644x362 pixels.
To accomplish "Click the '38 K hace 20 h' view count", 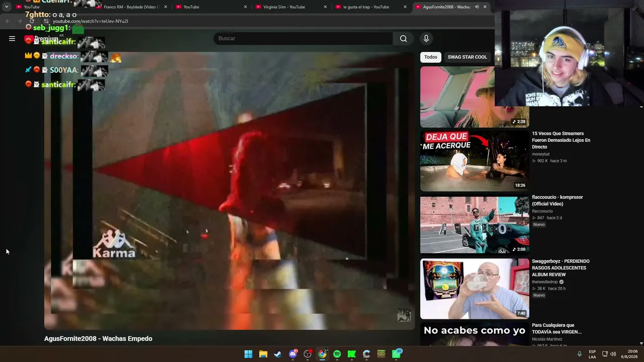I will click(549, 289).
